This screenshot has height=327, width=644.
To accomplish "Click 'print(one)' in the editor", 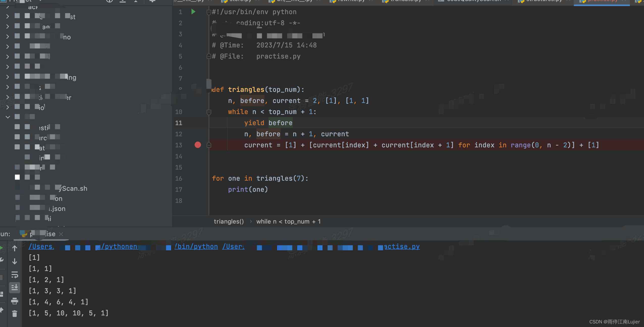I will click(248, 189).
